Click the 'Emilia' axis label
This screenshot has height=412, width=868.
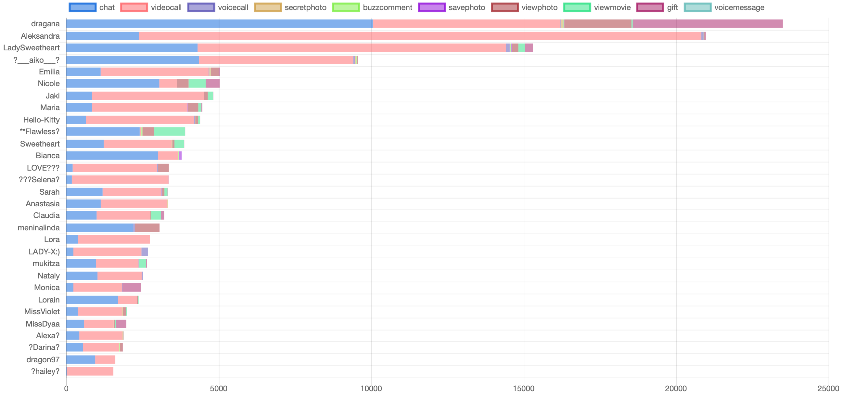coord(49,72)
